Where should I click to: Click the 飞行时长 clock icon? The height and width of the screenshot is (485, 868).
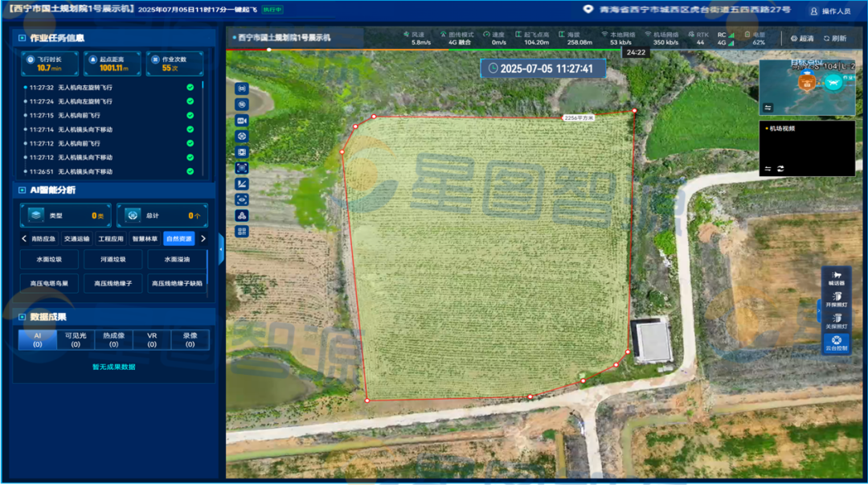[x=31, y=60]
